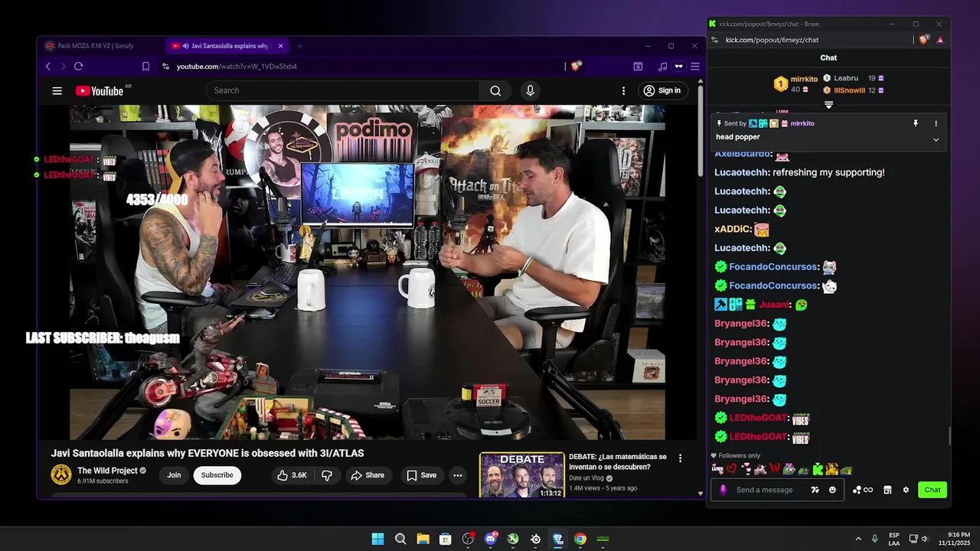Click username xADDiC in chat
The width and height of the screenshot is (980, 551).
point(732,229)
